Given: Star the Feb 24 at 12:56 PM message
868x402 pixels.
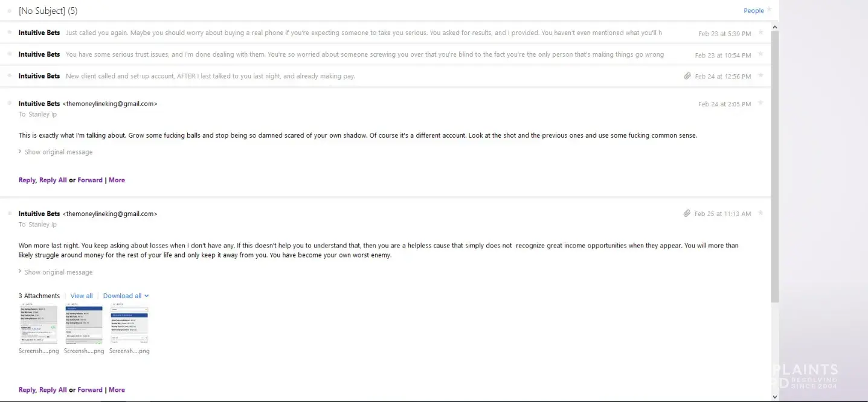Looking at the screenshot, I should 760,75.
